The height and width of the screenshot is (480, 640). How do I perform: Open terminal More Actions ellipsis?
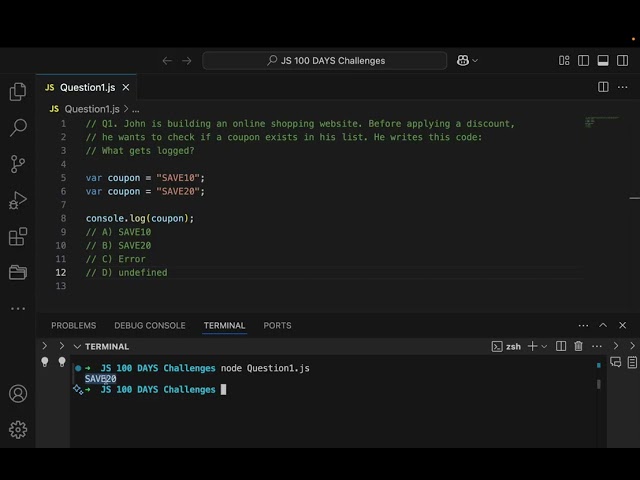(597, 347)
